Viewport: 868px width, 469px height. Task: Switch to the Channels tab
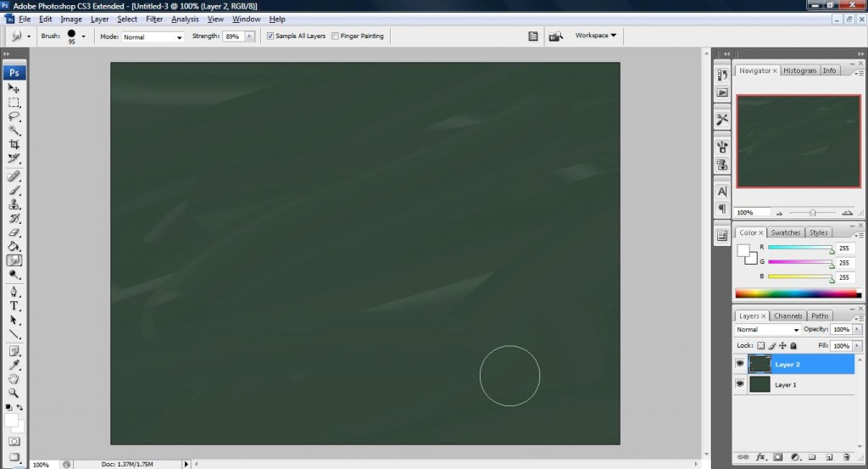pos(787,315)
